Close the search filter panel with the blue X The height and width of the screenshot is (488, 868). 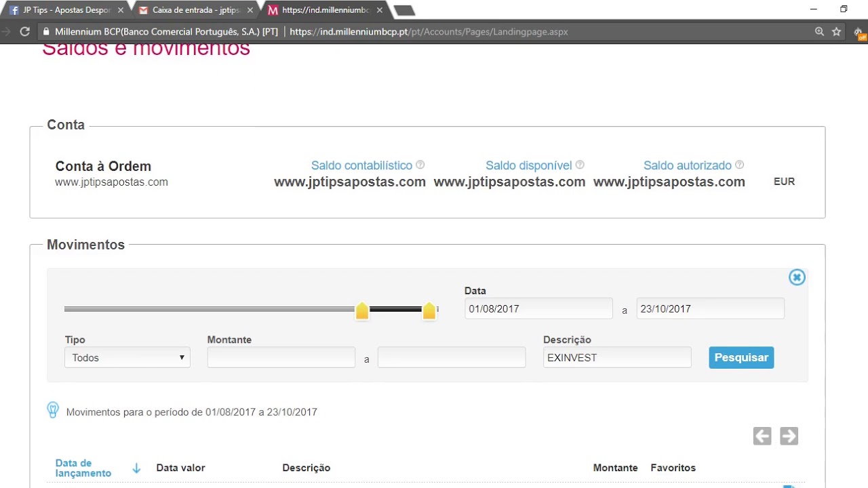(x=797, y=277)
